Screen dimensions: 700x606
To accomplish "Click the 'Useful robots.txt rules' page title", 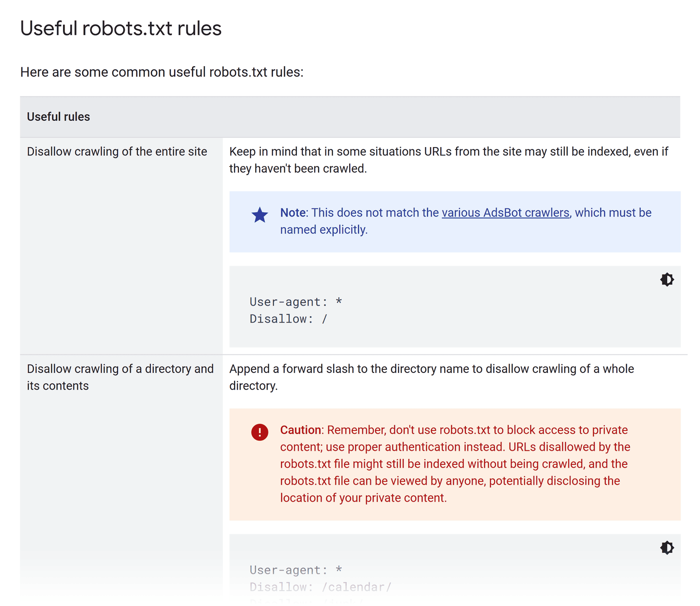I will tap(121, 28).
